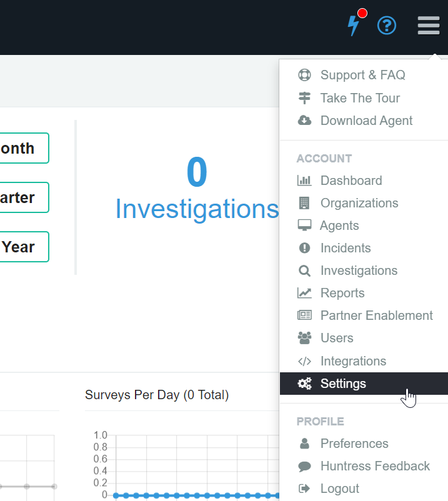The image size is (448, 501).
Task: Select the Year time range button
Action: pyautogui.click(x=24, y=247)
